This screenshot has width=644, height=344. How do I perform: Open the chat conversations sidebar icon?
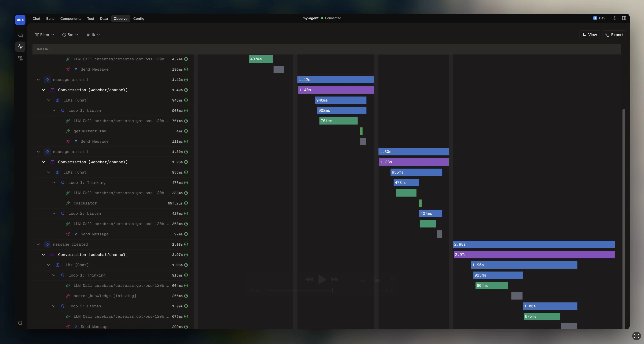[20, 35]
